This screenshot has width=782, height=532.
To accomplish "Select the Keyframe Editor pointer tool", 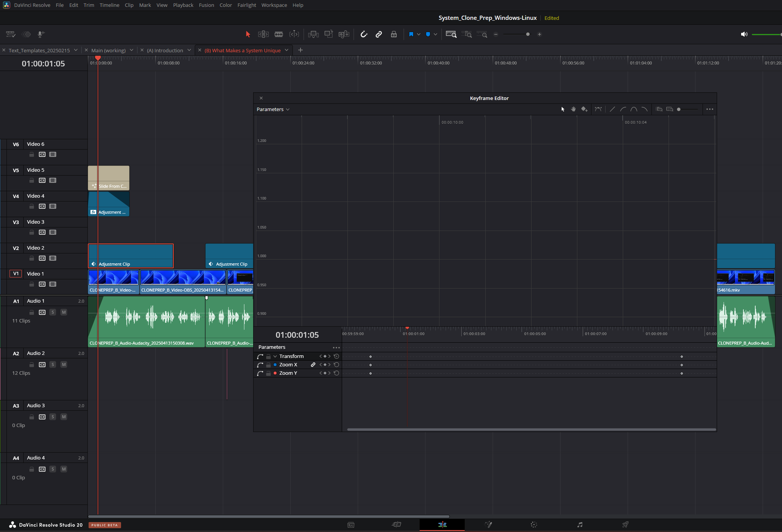I will pyautogui.click(x=563, y=109).
